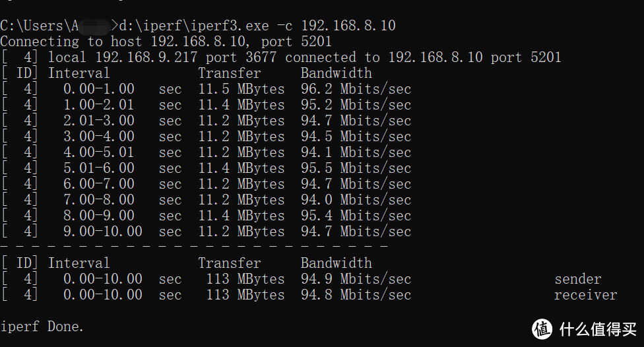This screenshot has height=347, width=644.
Task: Click the 11.5 MBytes transfer value
Action: (x=241, y=89)
